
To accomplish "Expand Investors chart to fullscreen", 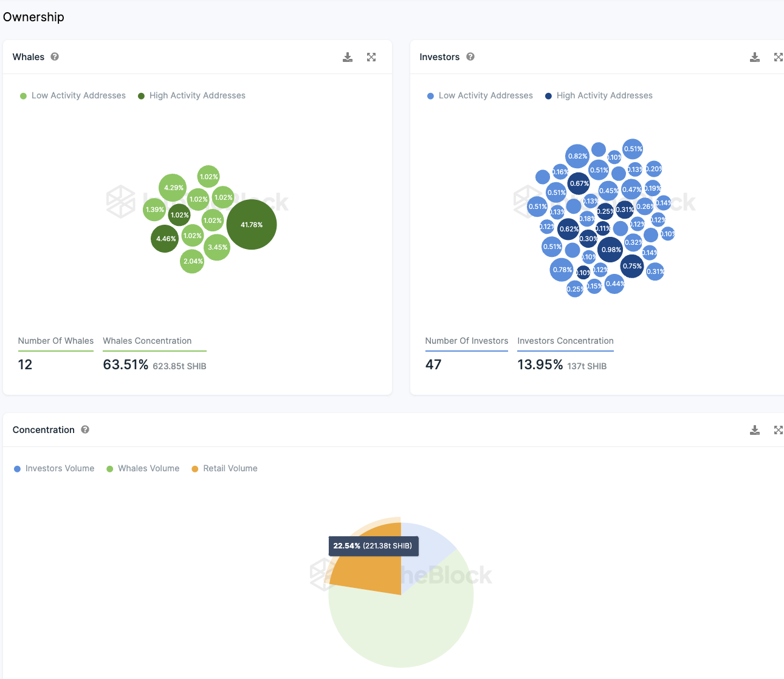I will pyautogui.click(x=778, y=57).
